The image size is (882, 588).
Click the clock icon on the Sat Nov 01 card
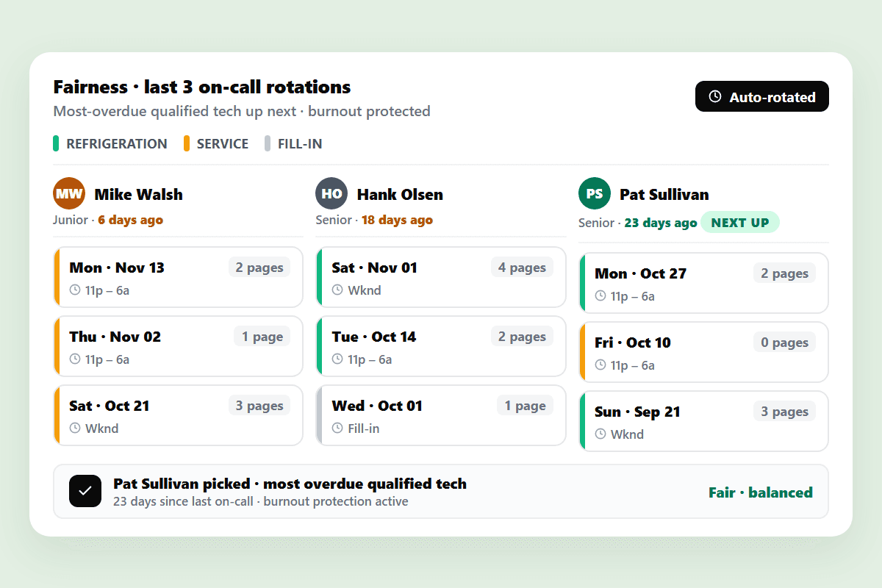point(337,290)
